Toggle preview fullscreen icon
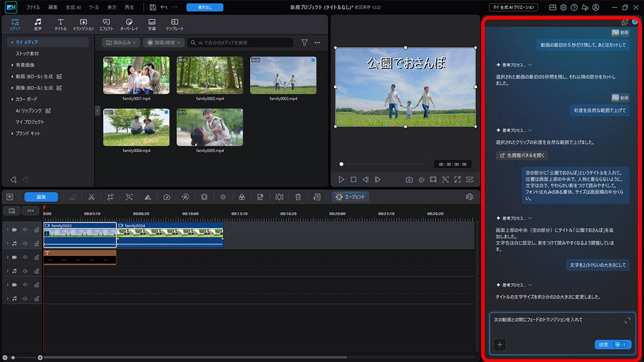The image size is (644, 362). tap(457, 179)
